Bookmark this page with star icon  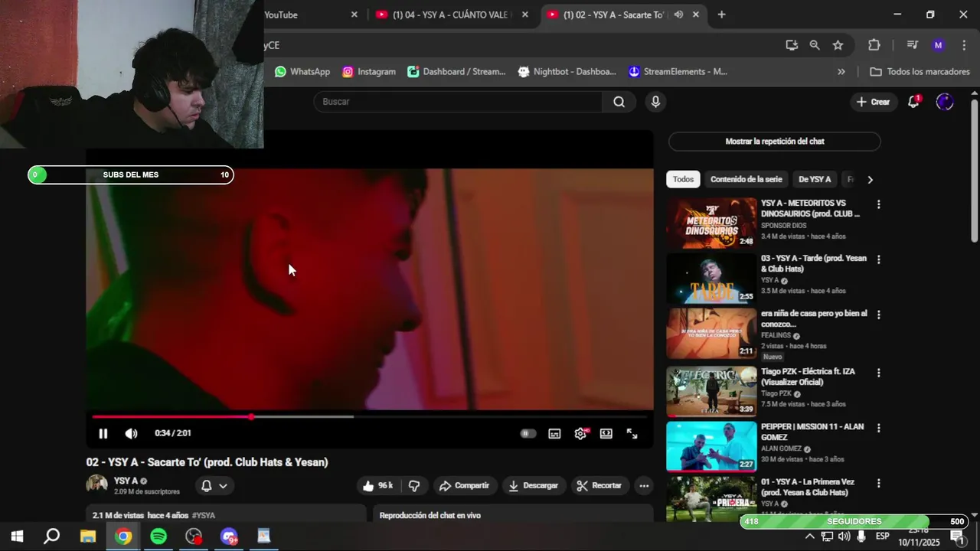[838, 45]
